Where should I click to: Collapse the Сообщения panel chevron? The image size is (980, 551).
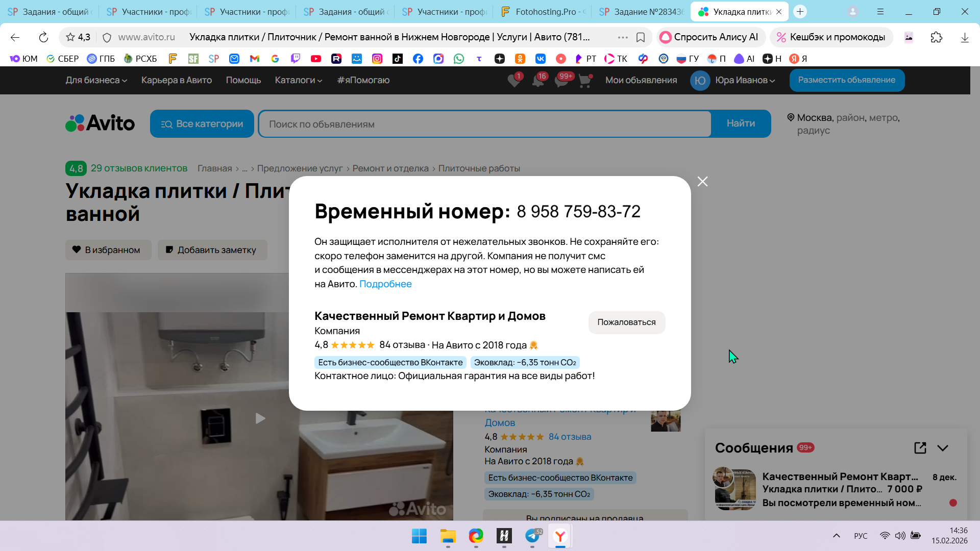tap(943, 448)
